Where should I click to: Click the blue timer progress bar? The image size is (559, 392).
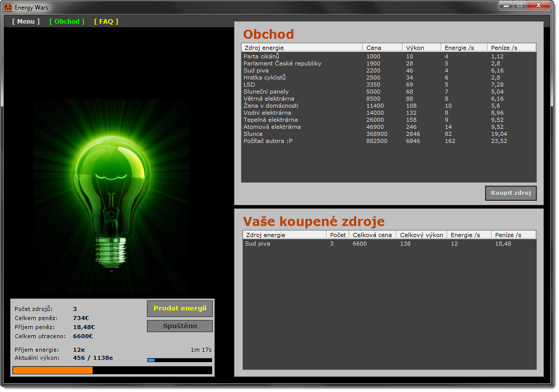(x=180, y=360)
